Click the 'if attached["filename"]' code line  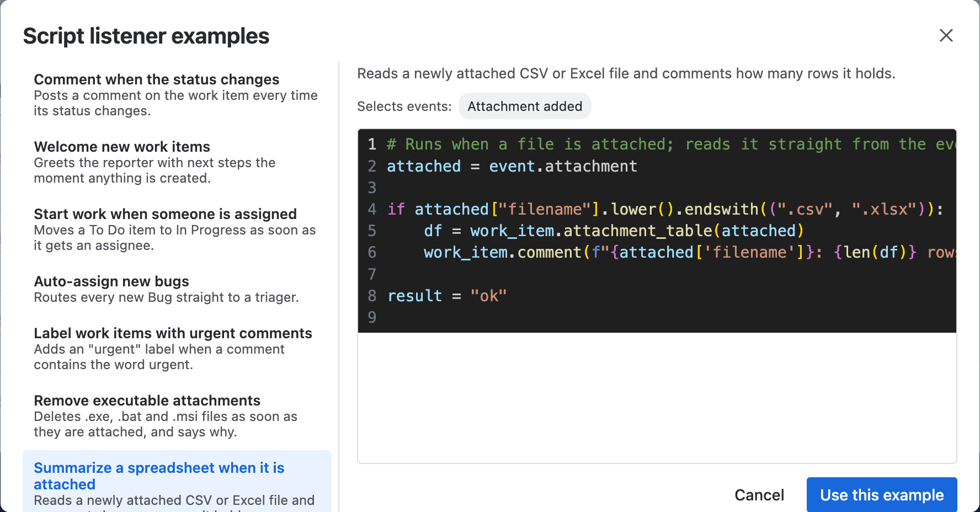point(665,209)
